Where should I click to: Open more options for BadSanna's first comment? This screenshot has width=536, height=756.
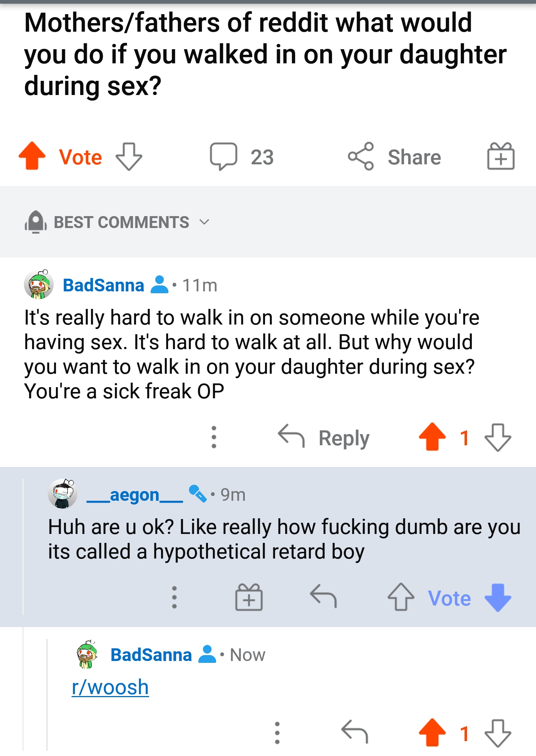click(x=214, y=437)
